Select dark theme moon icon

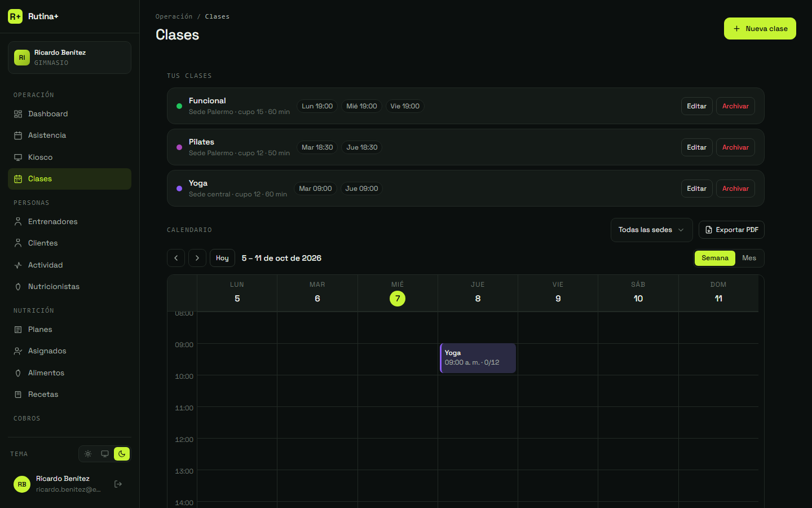pos(122,454)
